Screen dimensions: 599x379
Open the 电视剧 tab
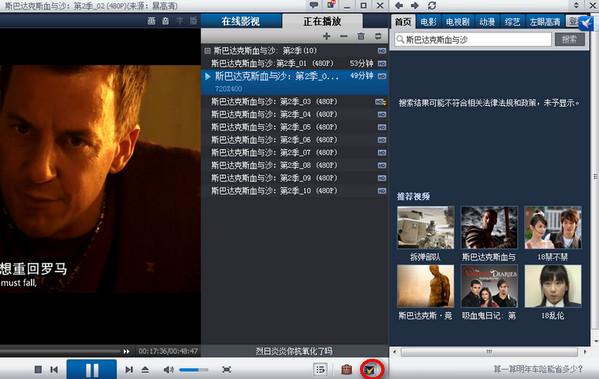pos(458,22)
